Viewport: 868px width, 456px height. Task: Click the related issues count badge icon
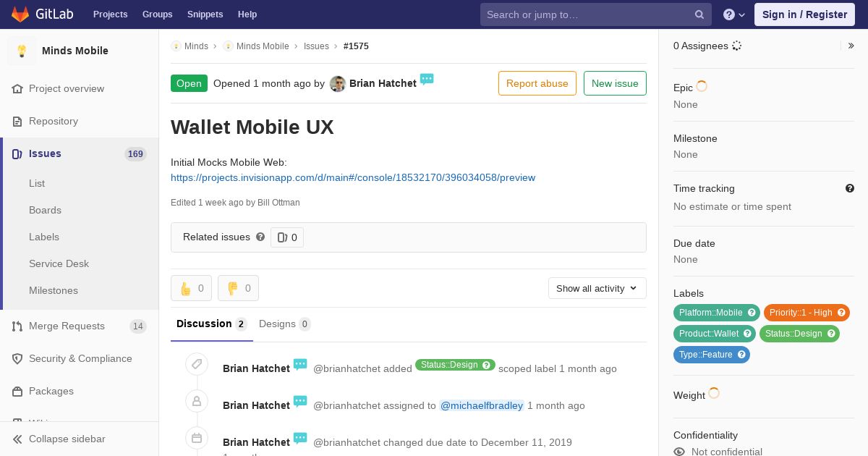click(x=282, y=237)
